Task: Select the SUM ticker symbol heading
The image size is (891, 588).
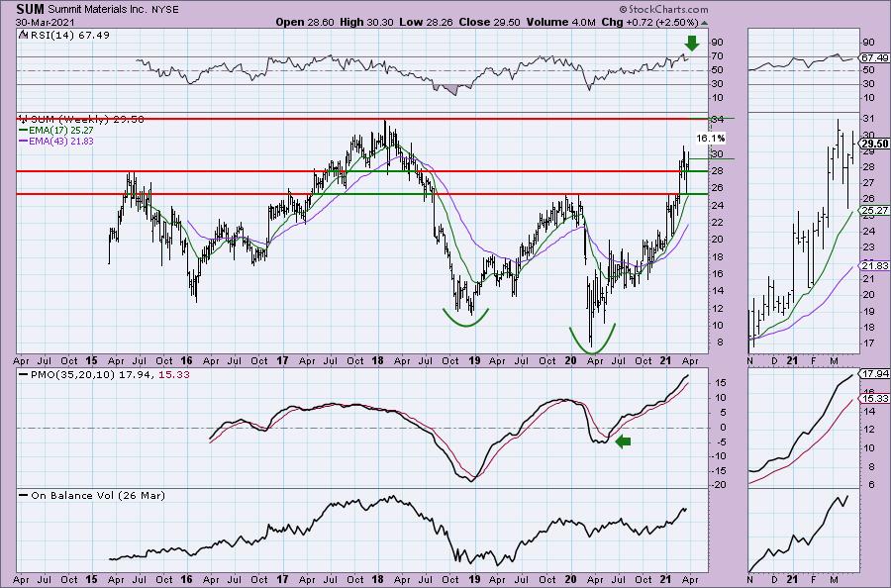Action: click(30, 9)
